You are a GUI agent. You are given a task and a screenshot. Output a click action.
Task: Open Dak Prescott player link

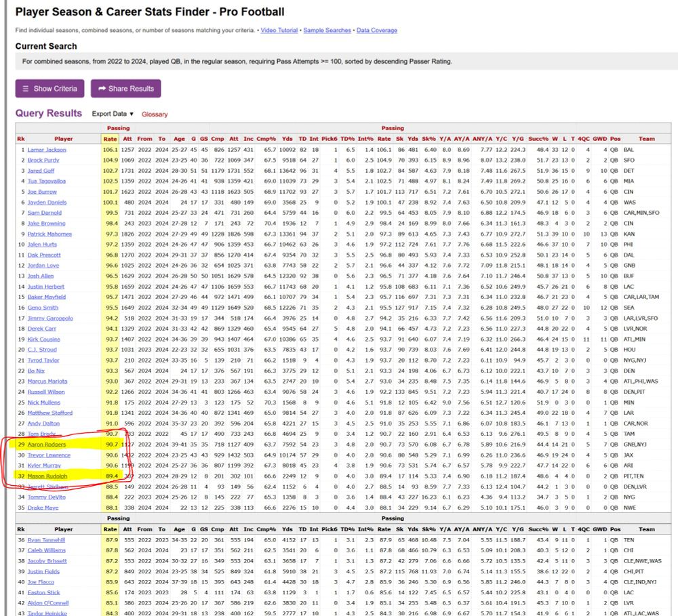coord(44,255)
